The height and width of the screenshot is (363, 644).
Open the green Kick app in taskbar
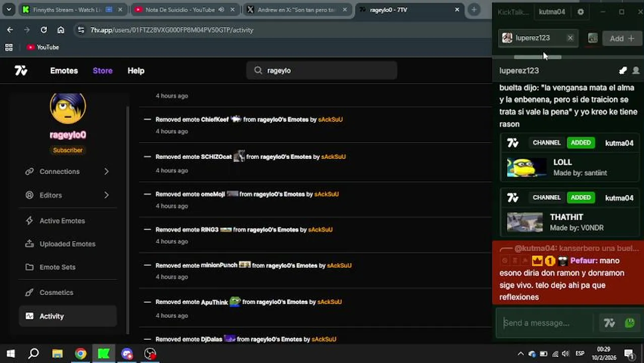click(104, 353)
